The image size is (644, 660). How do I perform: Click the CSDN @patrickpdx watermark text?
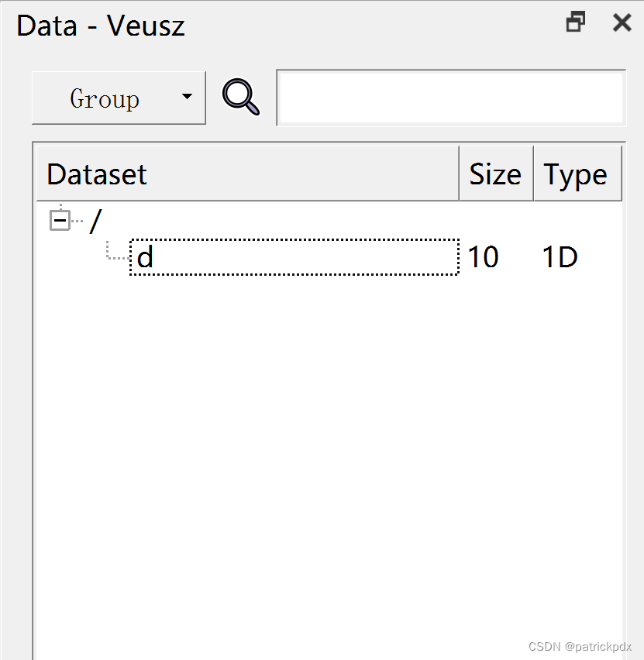[580, 647]
